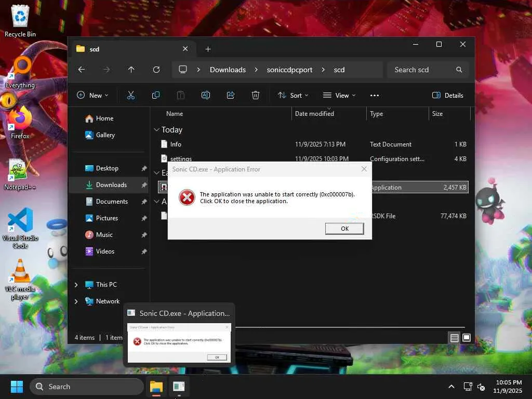532x399 pixels.
Task: Add a new Explorer tab
Action: point(208,49)
